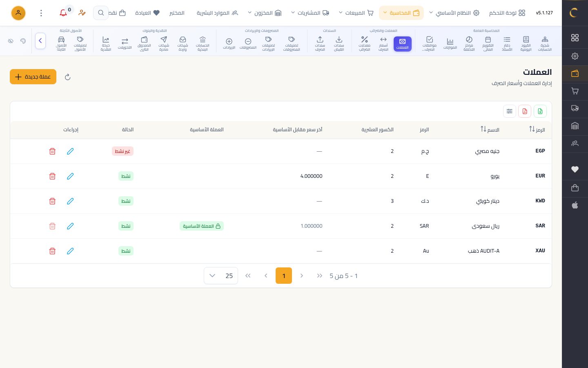Open table column settings icon
588x368 pixels.
(510, 111)
